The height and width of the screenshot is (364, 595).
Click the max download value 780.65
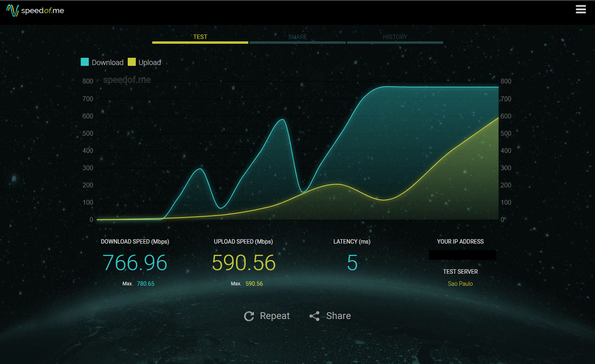145,284
